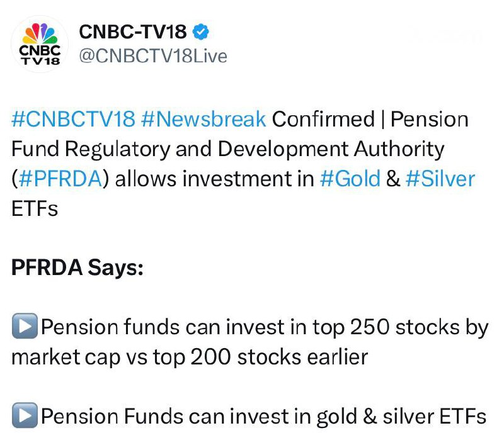Click 'market cap vs top 200 stocks earlier'
The height and width of the screenshot is (445, 504).
click(190, 358)
